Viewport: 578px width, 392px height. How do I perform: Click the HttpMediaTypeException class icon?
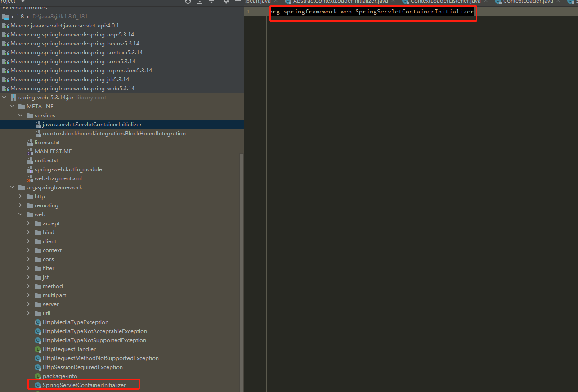coord(38,322)
